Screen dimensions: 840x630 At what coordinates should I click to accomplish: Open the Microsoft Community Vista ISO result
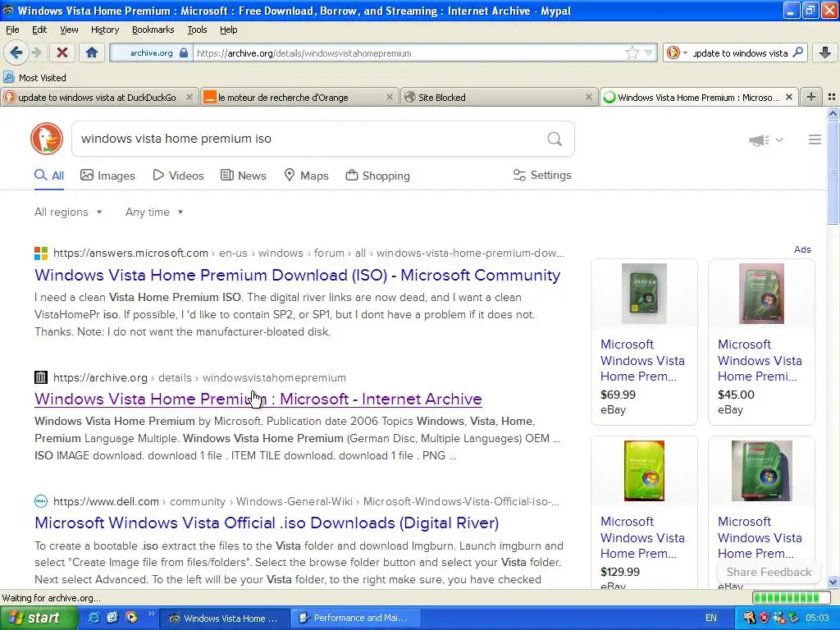tap(297, 275)
